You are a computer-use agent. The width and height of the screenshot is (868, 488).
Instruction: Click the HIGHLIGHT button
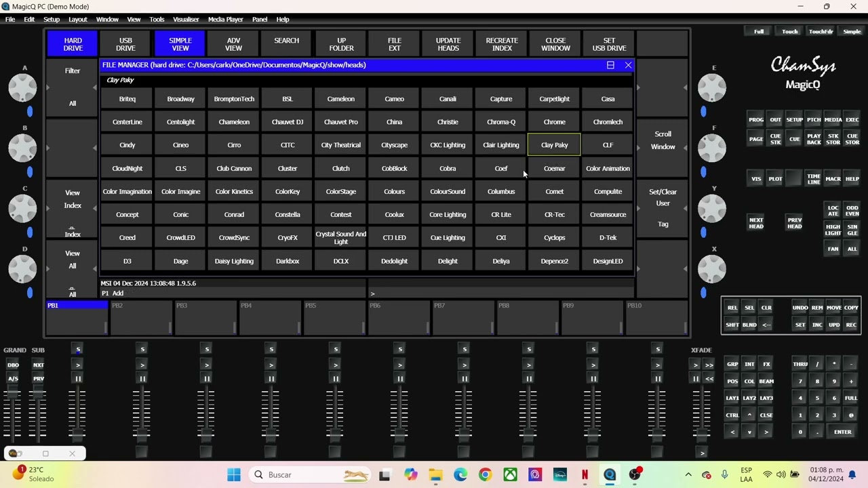[x=833, y=230]
